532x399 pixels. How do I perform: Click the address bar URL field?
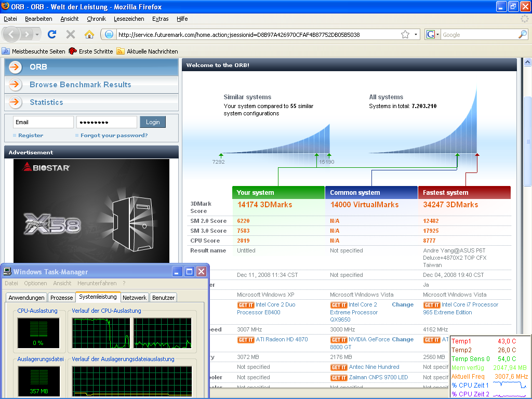(x=258, y=35)
